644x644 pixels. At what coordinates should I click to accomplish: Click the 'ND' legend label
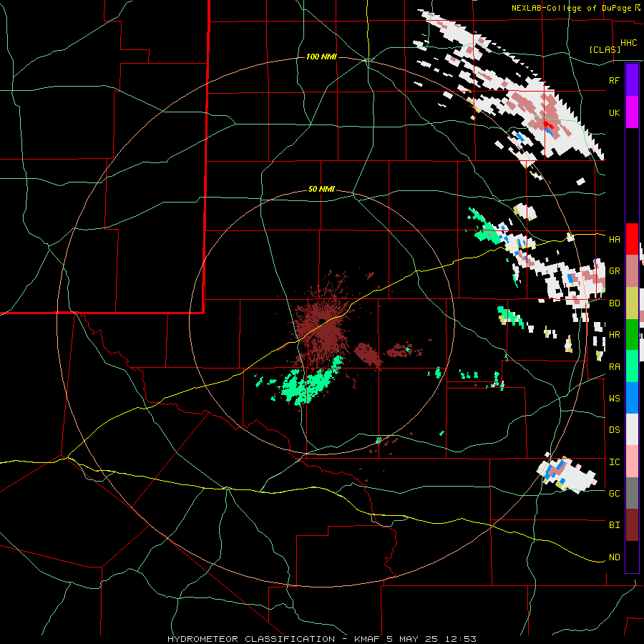tap(614, 557)
